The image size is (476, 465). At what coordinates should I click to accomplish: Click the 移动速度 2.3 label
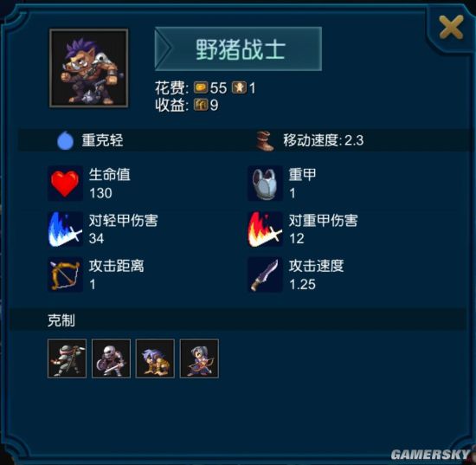324,140
